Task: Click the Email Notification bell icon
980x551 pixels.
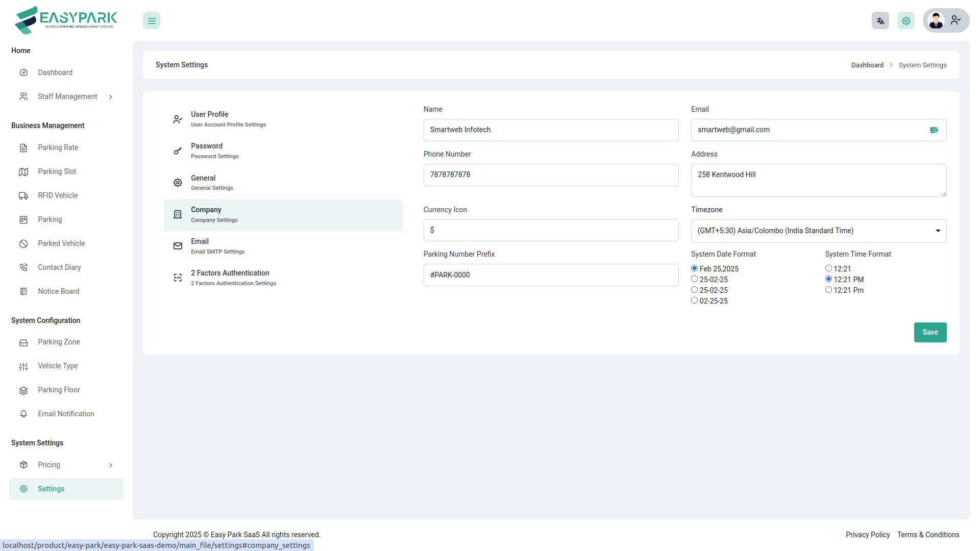Action: tap(23, 414)
